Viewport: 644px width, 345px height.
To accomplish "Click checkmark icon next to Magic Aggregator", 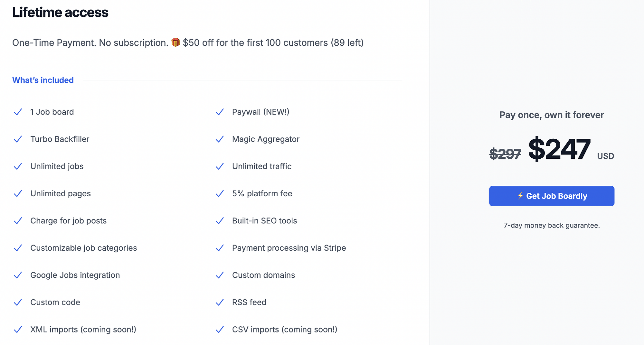I will (220, 139).
